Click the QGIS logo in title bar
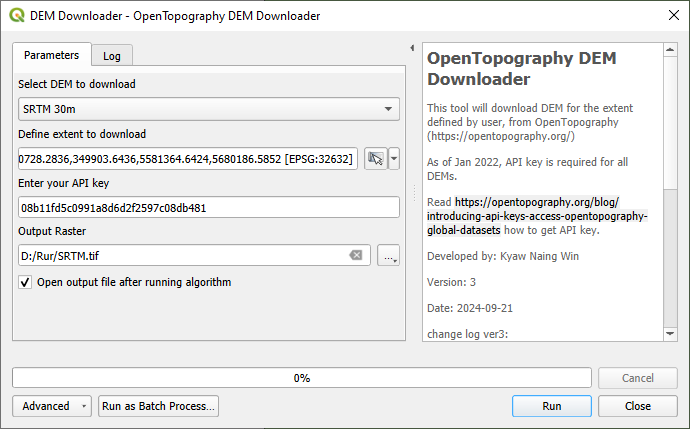 click(17, 15)
